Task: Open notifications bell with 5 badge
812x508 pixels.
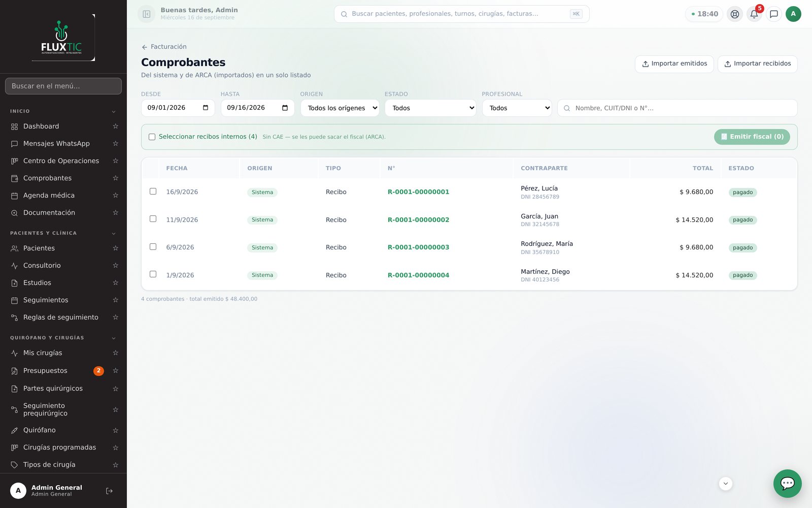Action: [754, 14]
